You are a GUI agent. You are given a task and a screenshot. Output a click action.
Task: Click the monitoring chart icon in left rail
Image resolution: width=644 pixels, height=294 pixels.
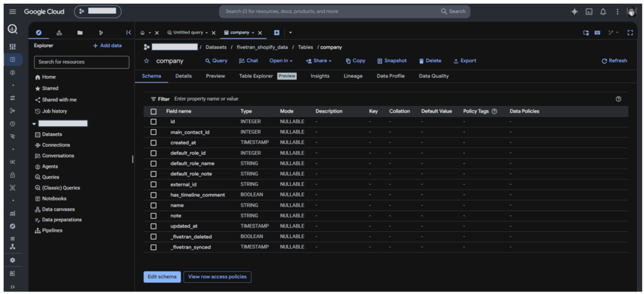(13, 213)
